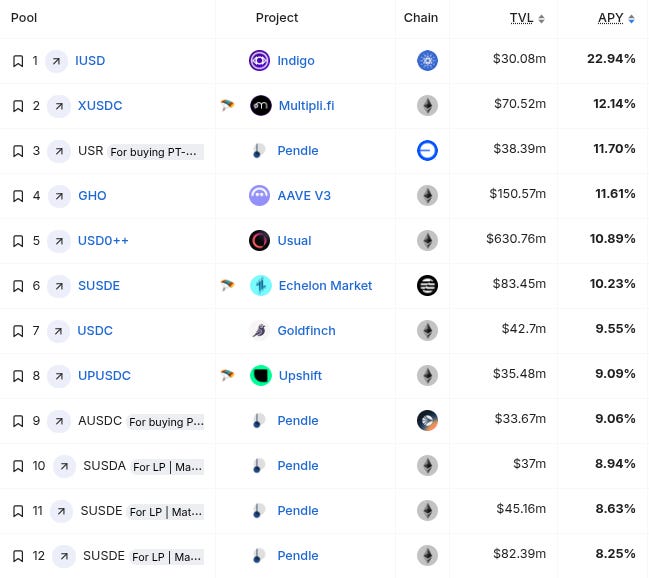Image resolution: width=649 pixels, height=578 pixels.
Task: Bookmark the SUSDA pool row
Action: click(18, 466)
